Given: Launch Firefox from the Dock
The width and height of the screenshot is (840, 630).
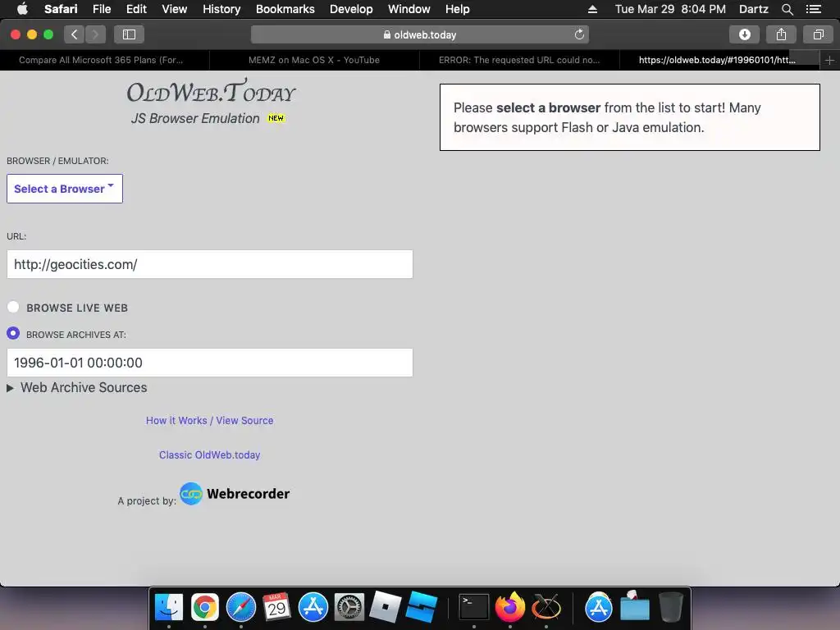Looking at the screenshot, I should pos(510,608).
